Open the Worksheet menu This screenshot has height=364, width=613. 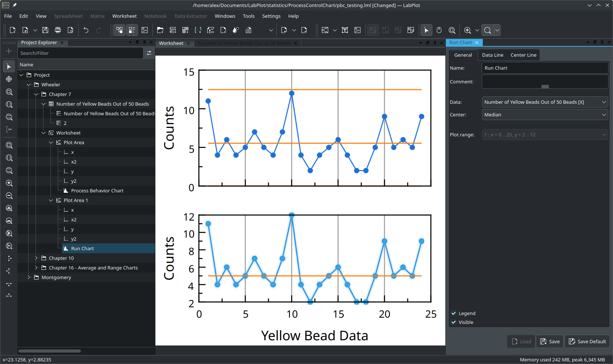[x=124, y=16]
